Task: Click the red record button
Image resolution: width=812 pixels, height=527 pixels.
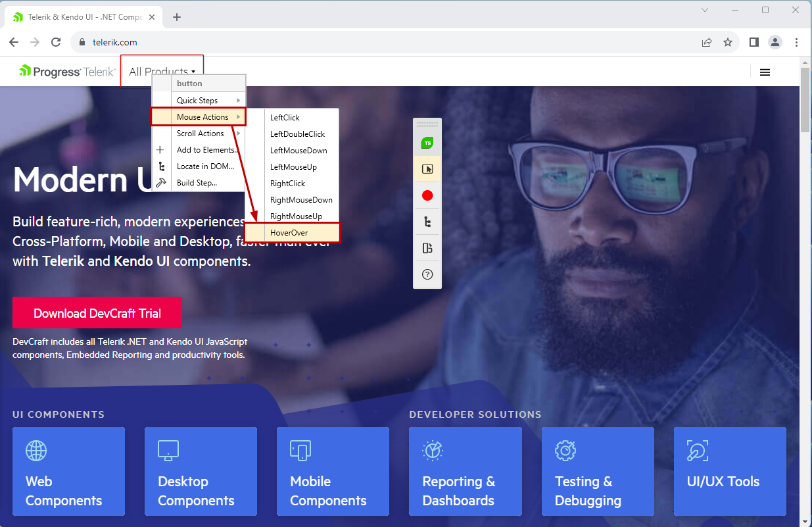Action: tap(427, 195)
